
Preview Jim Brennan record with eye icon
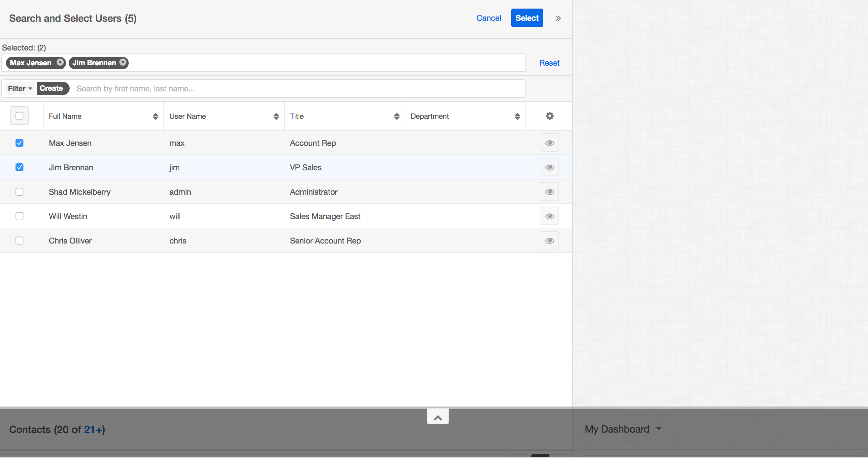550,167
